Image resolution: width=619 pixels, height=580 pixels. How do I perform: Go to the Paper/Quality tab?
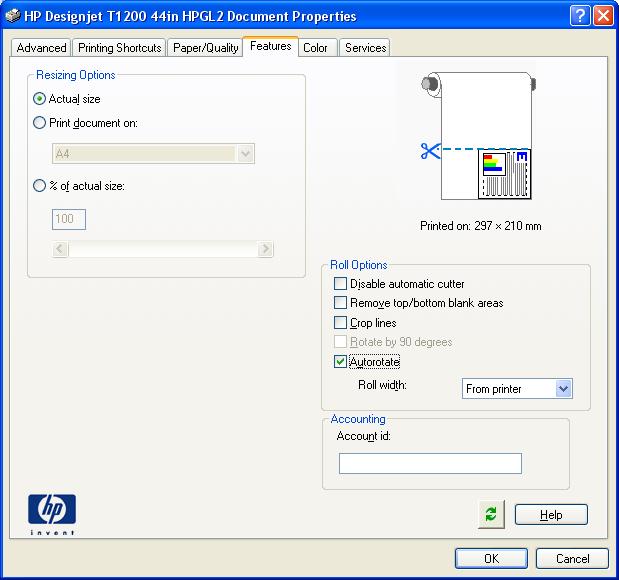205,48
